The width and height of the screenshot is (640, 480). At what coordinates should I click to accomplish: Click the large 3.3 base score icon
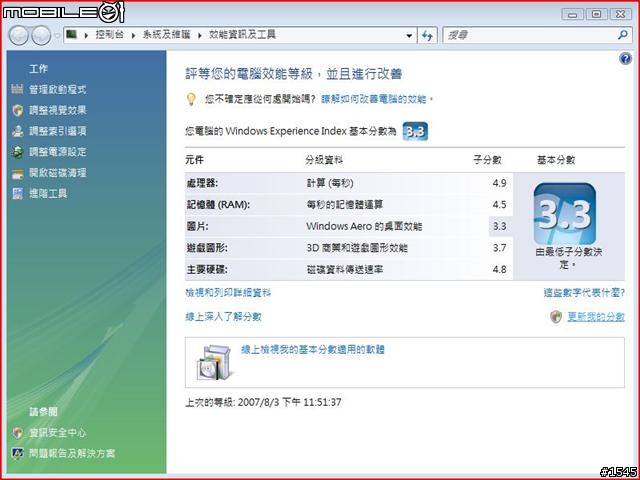click(x=564, y=214)
